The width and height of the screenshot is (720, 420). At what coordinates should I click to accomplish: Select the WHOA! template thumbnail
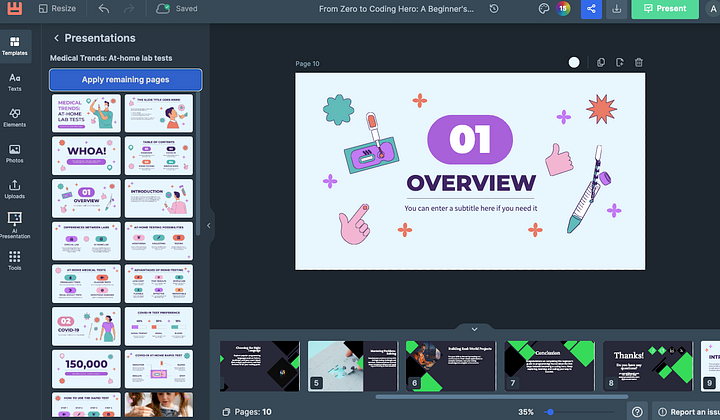86,156
